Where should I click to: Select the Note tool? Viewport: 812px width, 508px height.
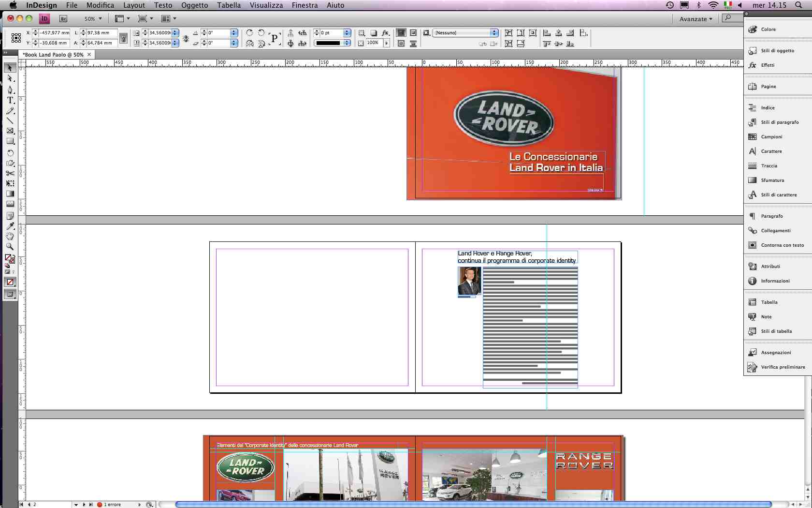(10, 216)
